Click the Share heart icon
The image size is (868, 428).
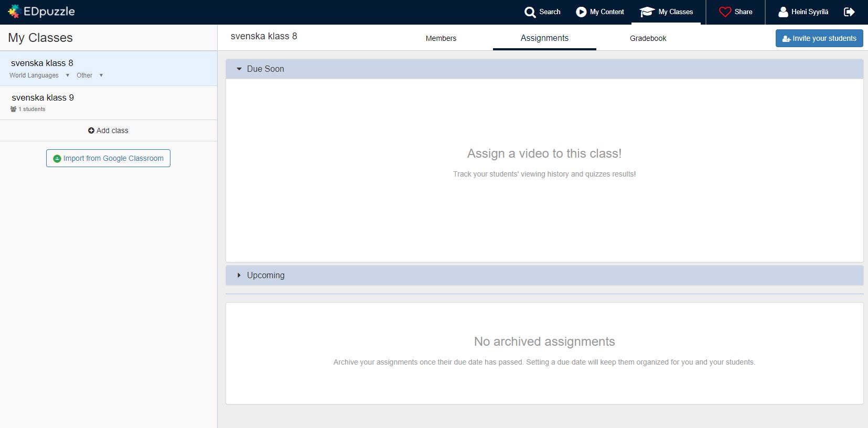pos(725,12)
